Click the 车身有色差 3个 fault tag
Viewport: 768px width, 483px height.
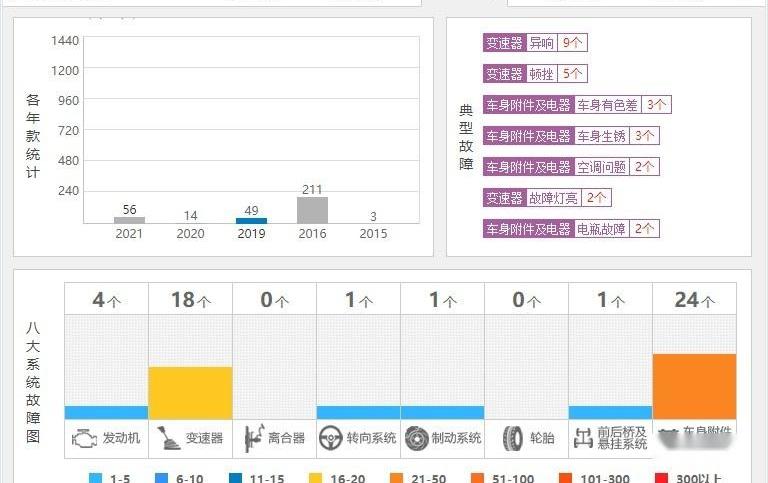pyautogui.click(x=577, y=104)
